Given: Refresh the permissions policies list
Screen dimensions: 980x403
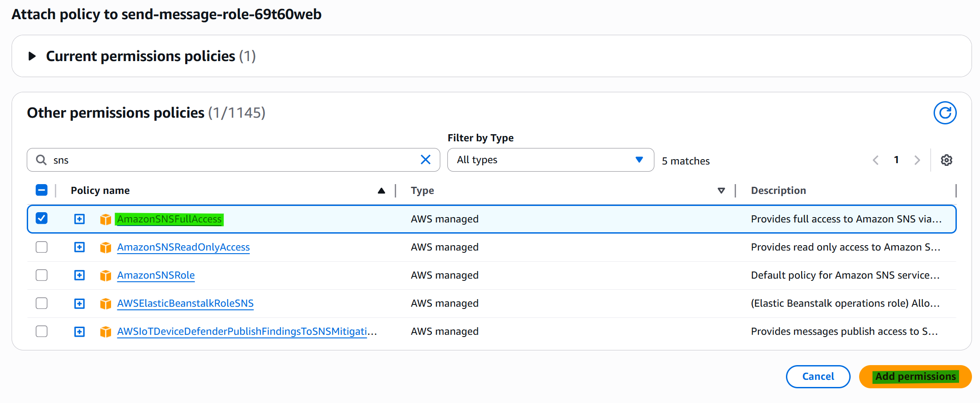Looking at the screenshot, I should (x=945, y=113).
